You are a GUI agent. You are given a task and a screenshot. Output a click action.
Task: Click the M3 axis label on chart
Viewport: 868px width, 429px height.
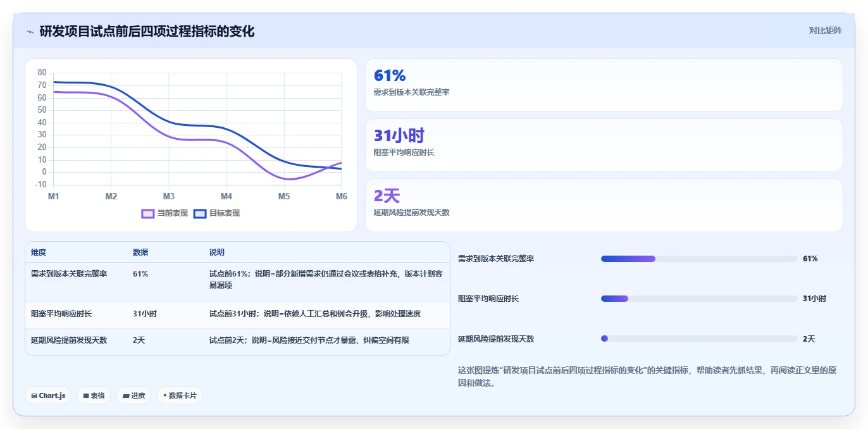pos(169,197)
